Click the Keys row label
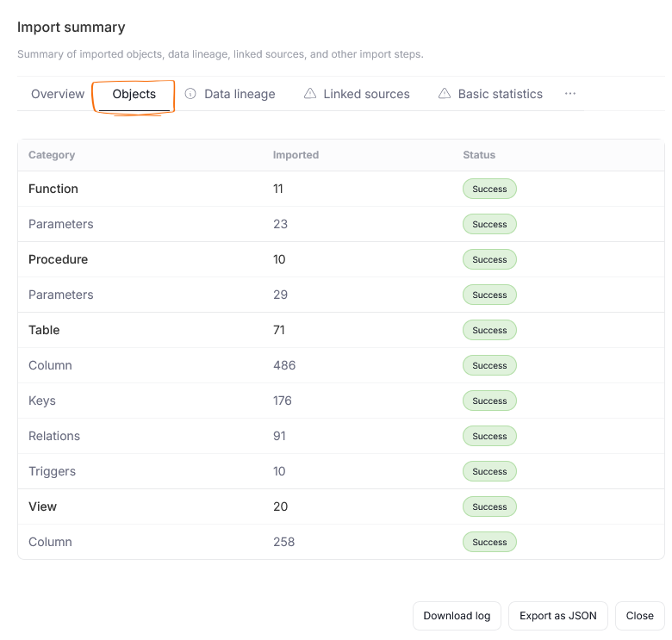 42,401
